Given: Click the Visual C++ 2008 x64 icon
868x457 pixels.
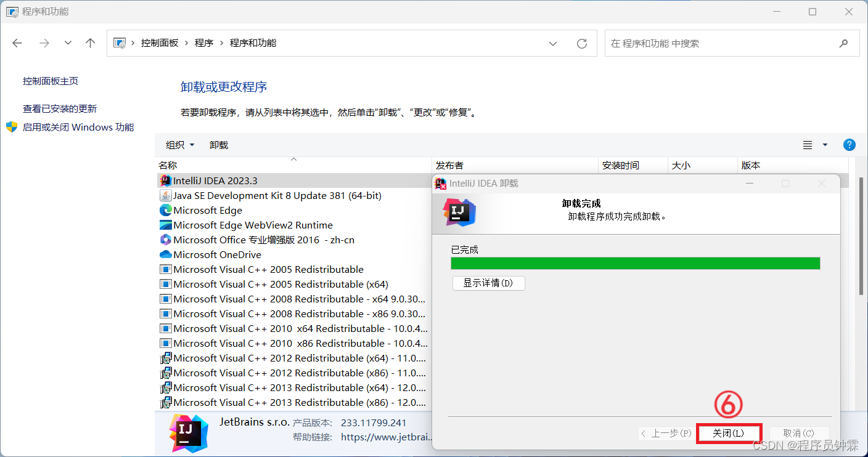Looking at the screenshot, I should tap(165, 299).
